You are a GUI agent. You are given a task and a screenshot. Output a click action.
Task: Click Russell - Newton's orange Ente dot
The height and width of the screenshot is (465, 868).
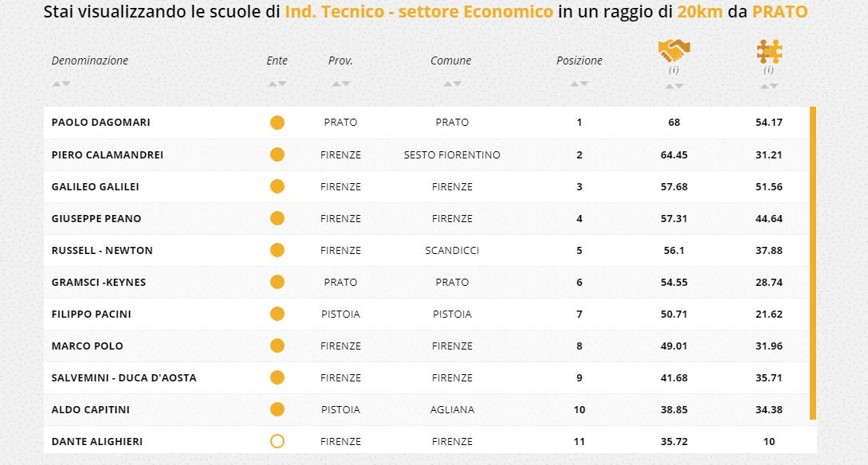277,250
